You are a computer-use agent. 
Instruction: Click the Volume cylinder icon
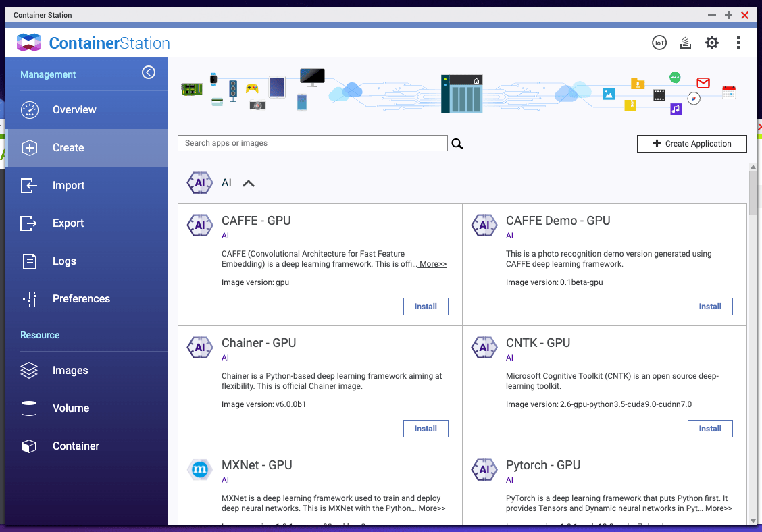pyautogui.click(x=29, y=408)
